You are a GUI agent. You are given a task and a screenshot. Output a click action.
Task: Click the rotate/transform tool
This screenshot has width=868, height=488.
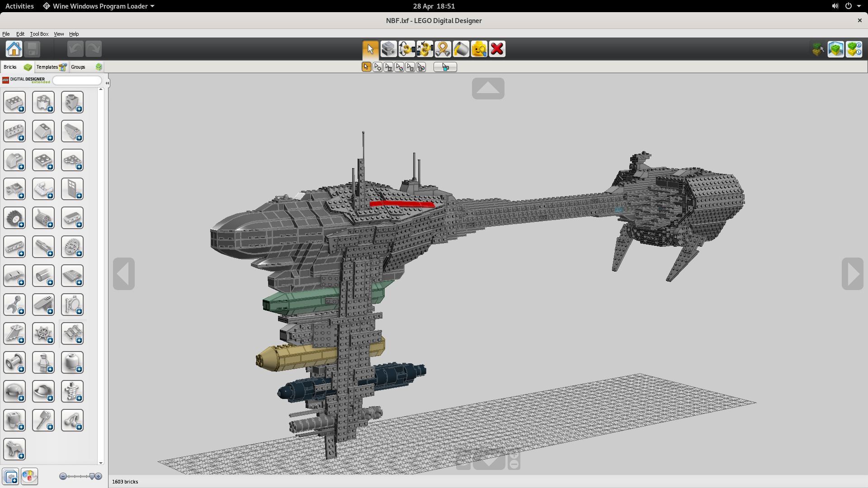pyautogui.click(x=406, y=49)
